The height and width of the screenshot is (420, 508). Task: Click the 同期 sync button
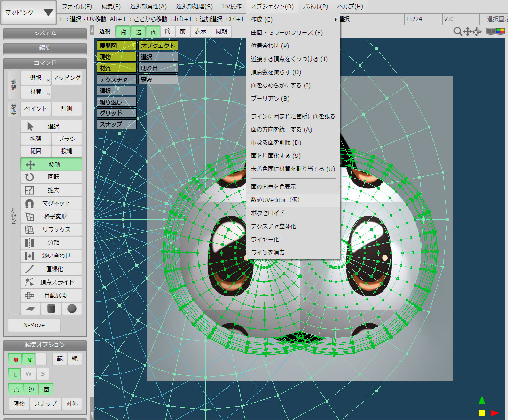pos(221,31)
